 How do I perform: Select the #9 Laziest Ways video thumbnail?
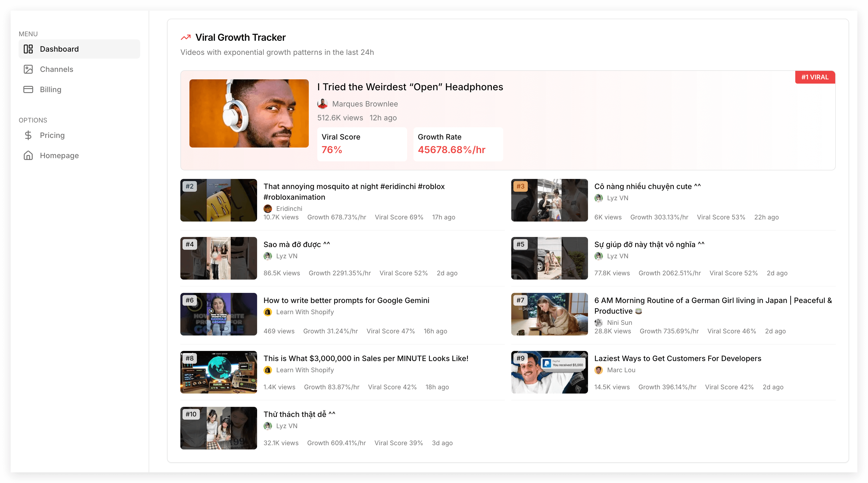click(x=549, y=372)
